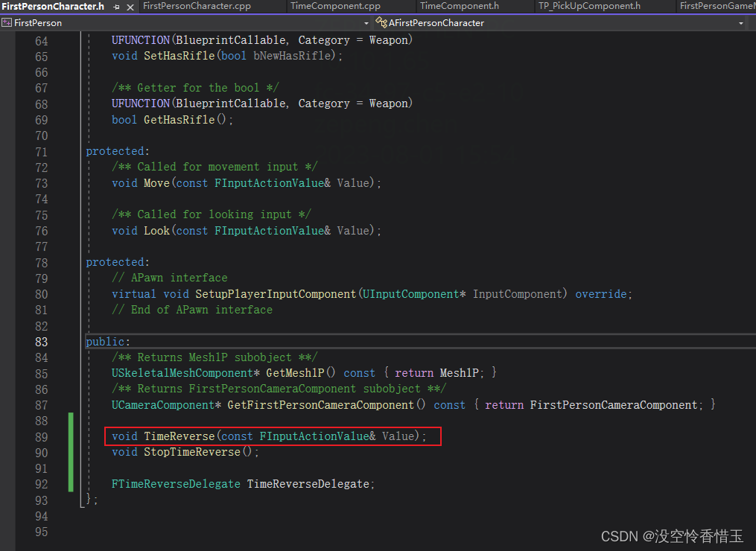
Task: Click the file type icon on FirstPersonCharacter.h tab
Action: [x=7, y=6]
